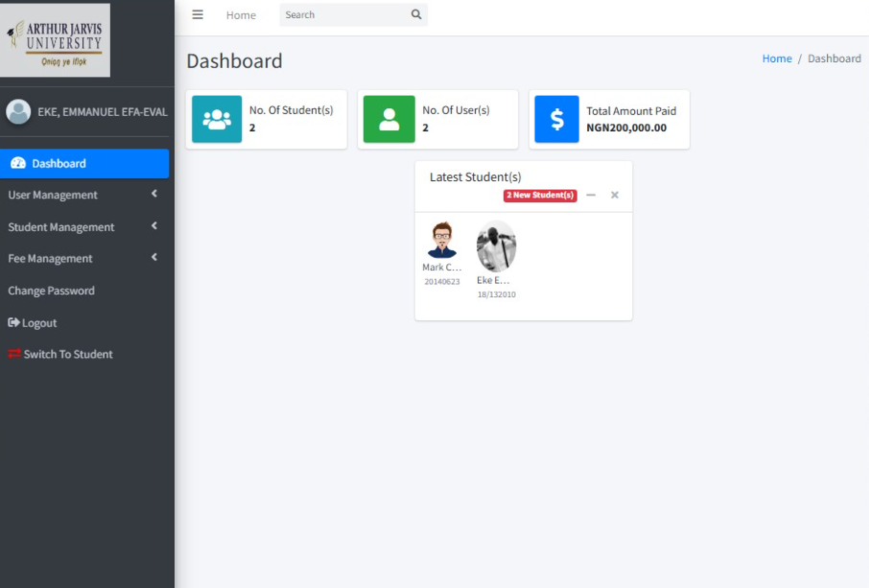Open Mark C... student avatar

(x=442, y=240)
